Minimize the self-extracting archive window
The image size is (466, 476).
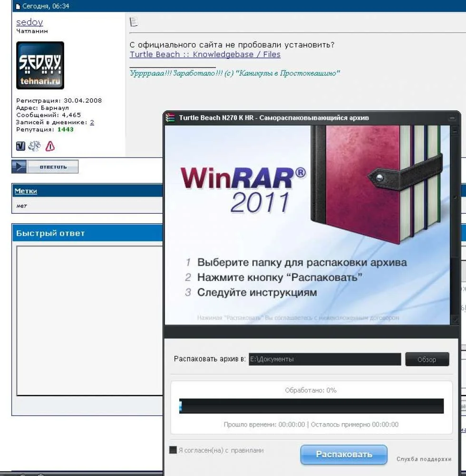[452, 118]
